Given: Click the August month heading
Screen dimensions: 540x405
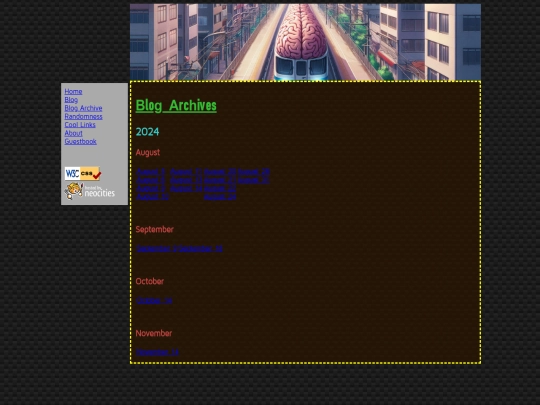Looking at the screenshot, I should pyautogui.click(x=148, y=152).
